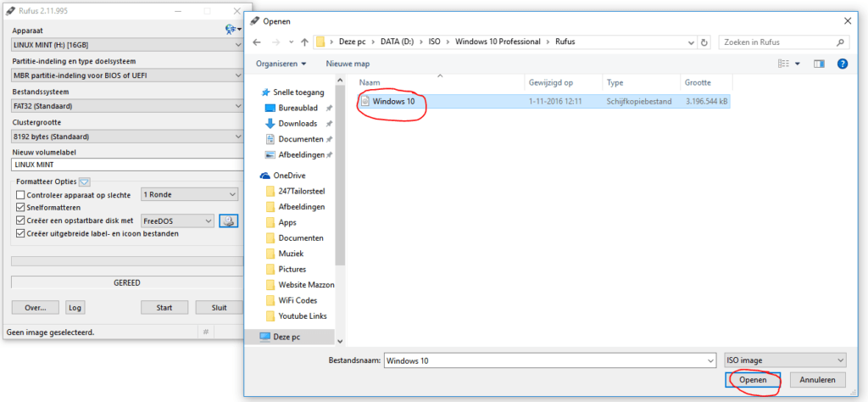This screenshot has width=868, height=402.
Task: Click the Over... button in Rufus
Action: click(36, 307)
